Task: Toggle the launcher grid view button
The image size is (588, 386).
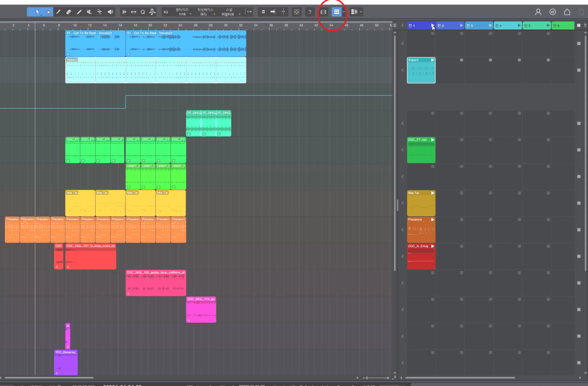Action: click(x=337, y=12)
